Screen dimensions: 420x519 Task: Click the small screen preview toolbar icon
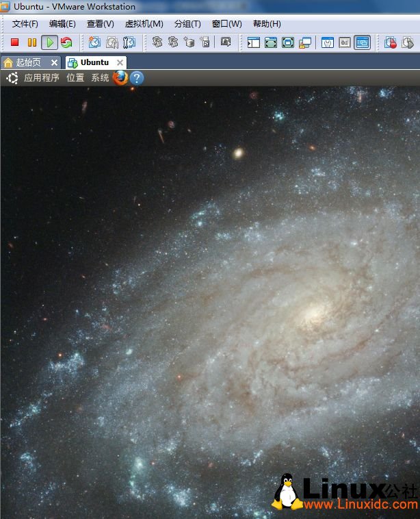226,42
